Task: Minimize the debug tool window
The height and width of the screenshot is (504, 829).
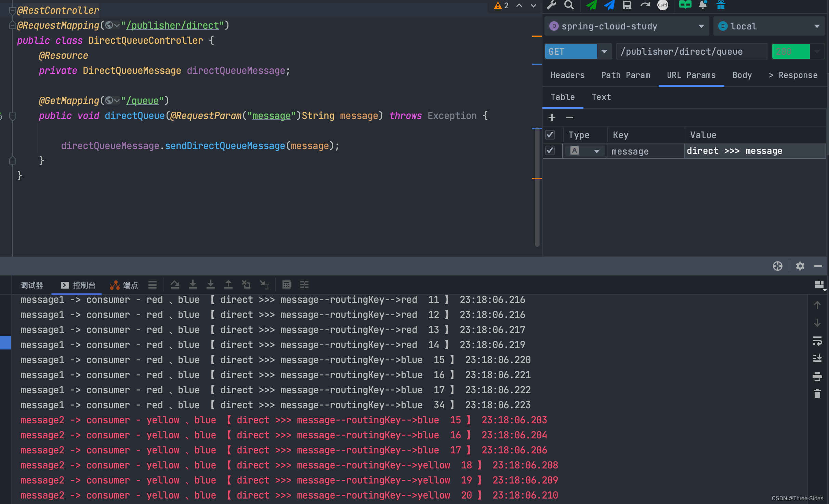Action: click(x=818, y=266)
